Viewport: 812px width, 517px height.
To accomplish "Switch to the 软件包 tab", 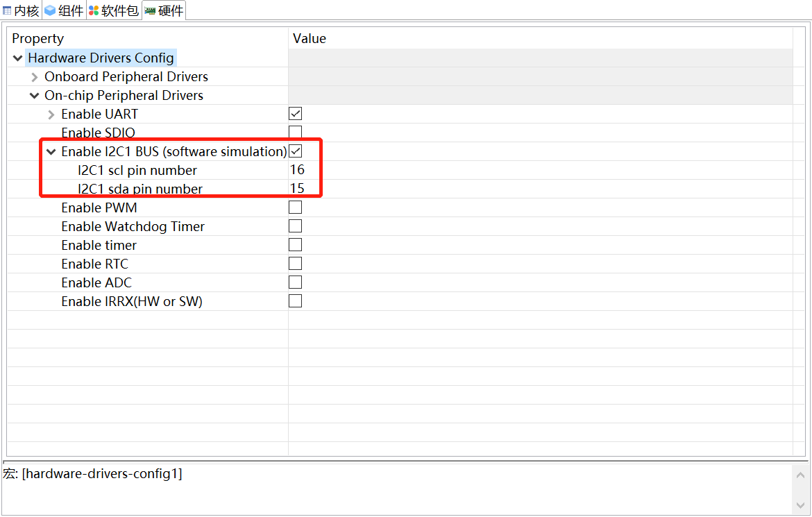I will click(113, 10).
